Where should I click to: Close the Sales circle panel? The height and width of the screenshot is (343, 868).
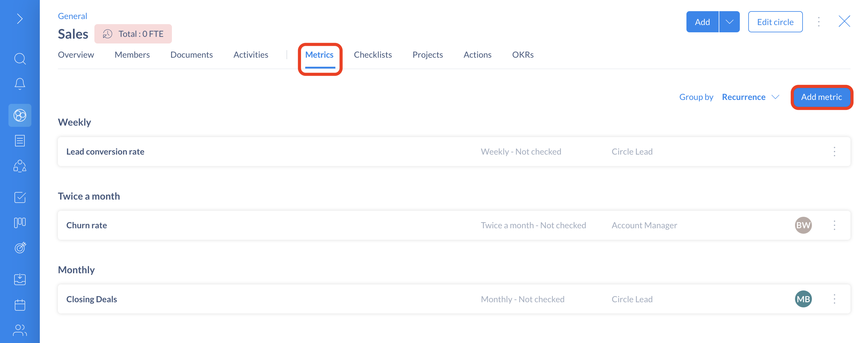(844, 21)
